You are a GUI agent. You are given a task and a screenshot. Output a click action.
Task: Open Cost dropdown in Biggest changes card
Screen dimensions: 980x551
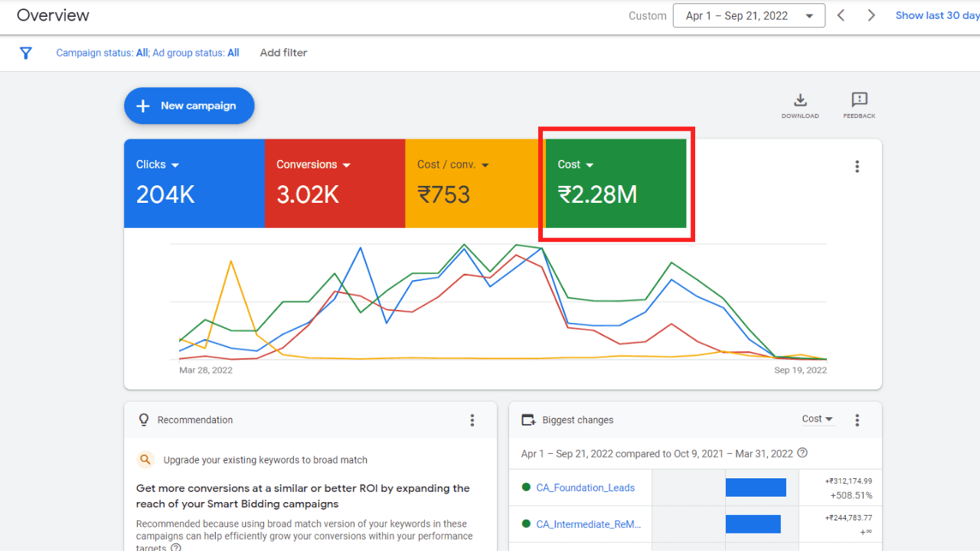click(818, 419)
